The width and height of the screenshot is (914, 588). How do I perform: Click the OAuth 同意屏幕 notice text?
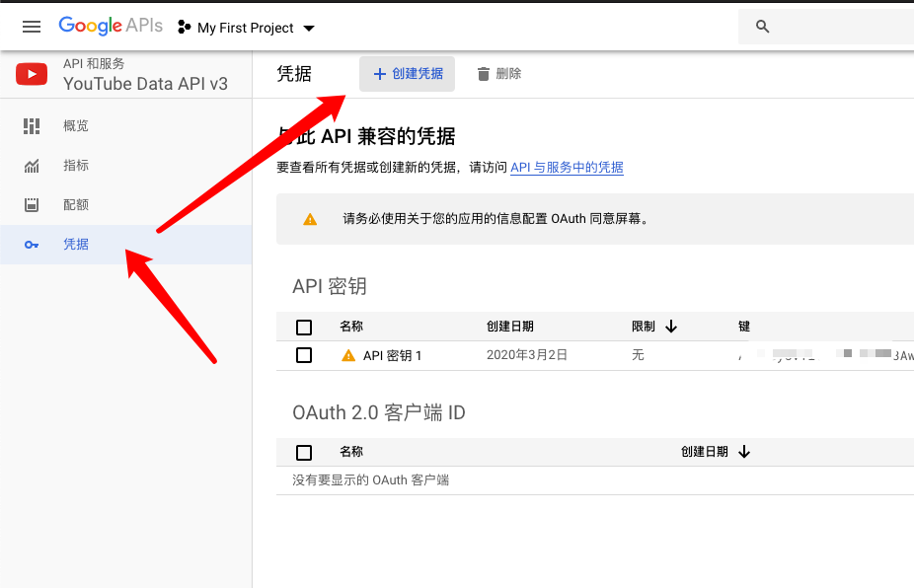495,219
